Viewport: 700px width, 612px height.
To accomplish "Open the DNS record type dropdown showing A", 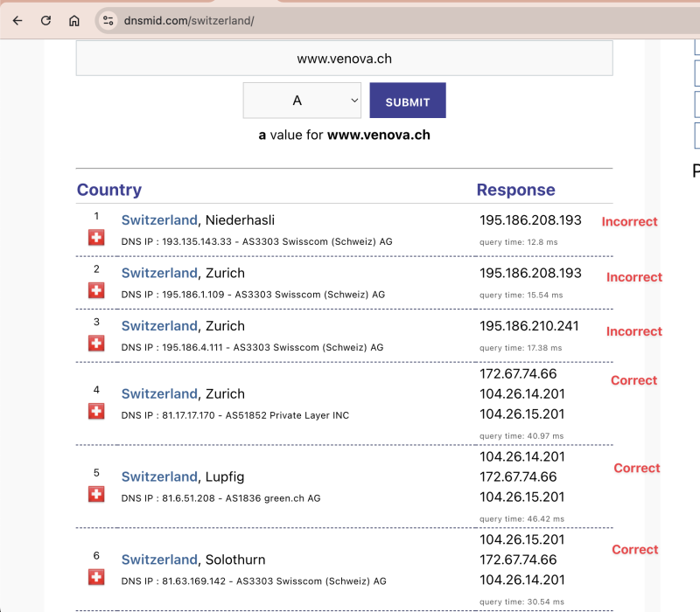I will tap(302, 100).
